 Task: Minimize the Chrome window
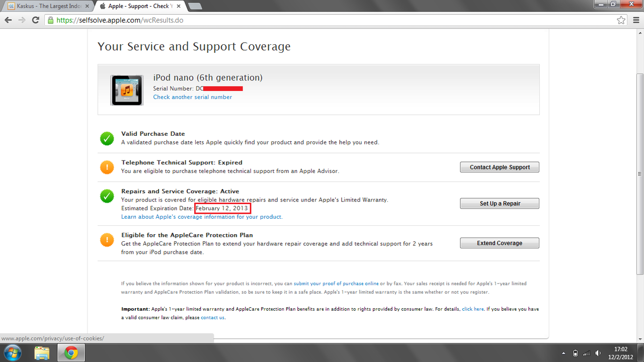pos(601,4)
